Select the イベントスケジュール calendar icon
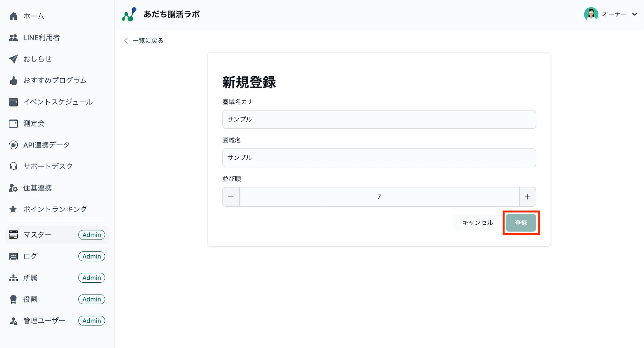This screenshot has width=644, height=348. [x=13, y=102]
